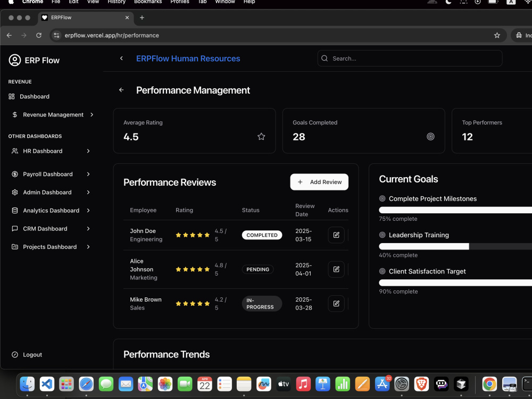The width and height of the screenshot is (532, 399).
Task: Click the IN-PROGRESS status badge for Mike Brown
Action: click(262, 304)
